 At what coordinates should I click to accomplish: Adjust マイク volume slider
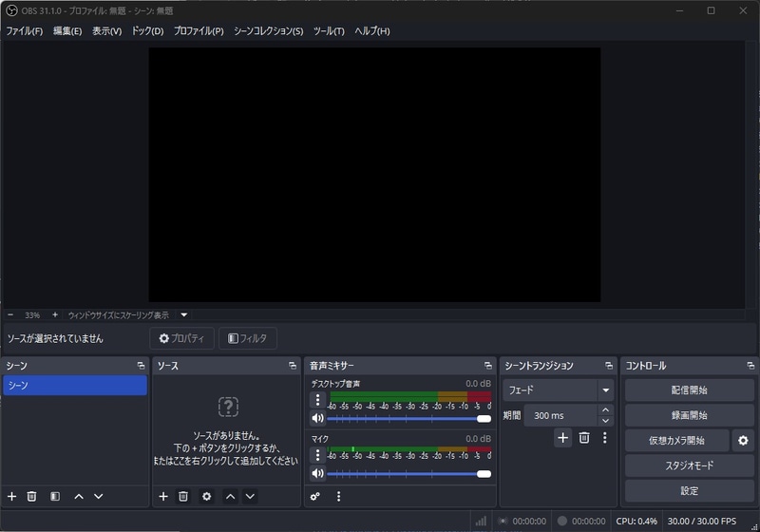tap(409, 474)
